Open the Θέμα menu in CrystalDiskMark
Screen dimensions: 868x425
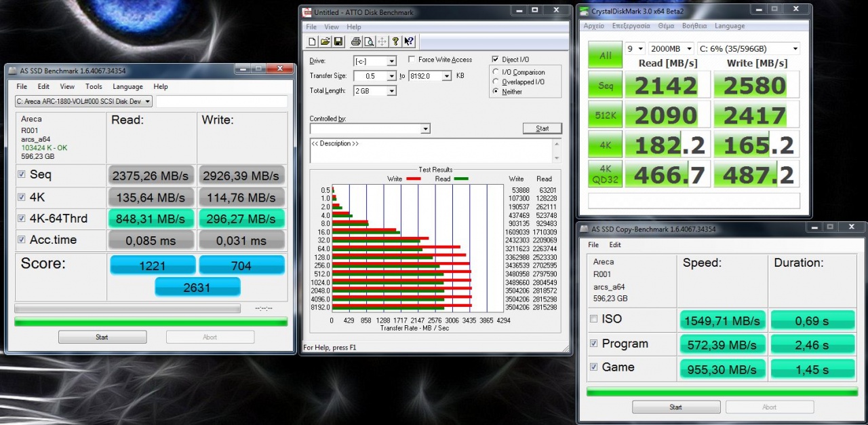pos(666,26)
